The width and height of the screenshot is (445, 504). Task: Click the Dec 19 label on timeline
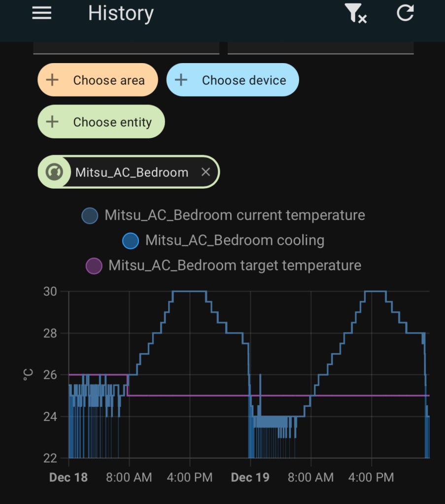point(250,477)
